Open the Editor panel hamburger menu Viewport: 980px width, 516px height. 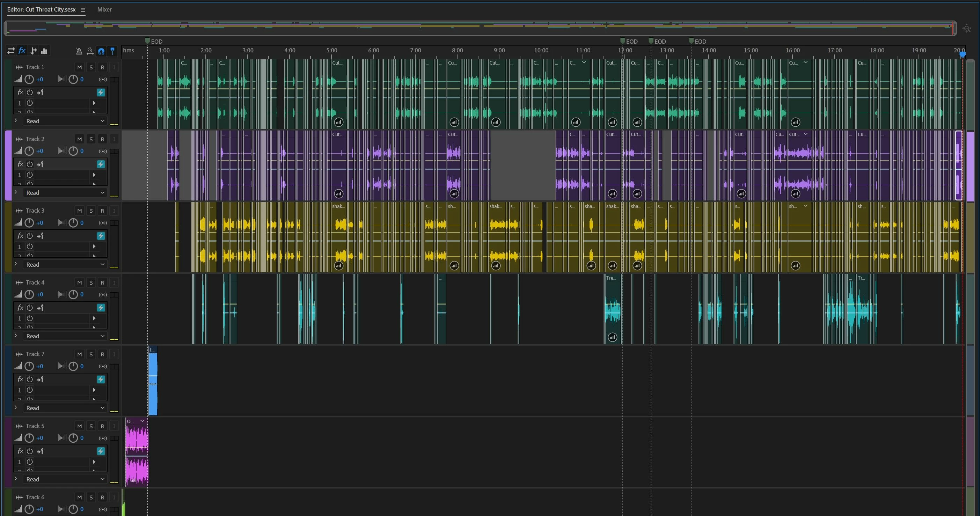83,10
